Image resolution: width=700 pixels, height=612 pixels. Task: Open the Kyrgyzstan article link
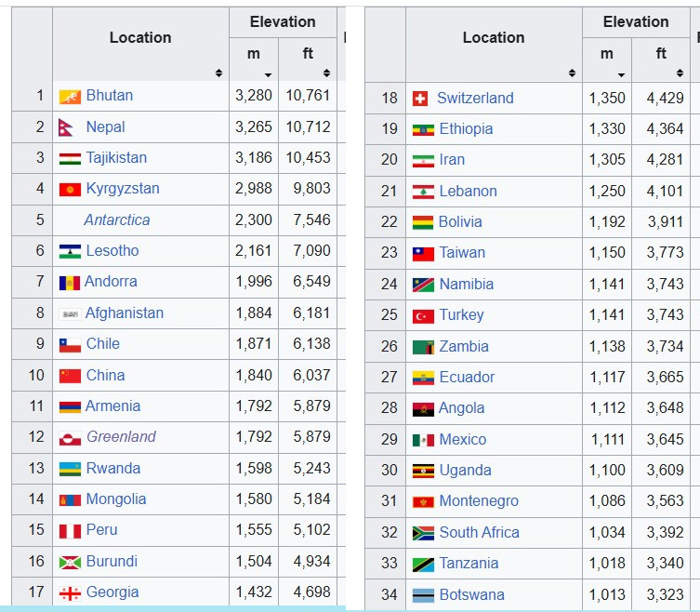coord(123,189)
